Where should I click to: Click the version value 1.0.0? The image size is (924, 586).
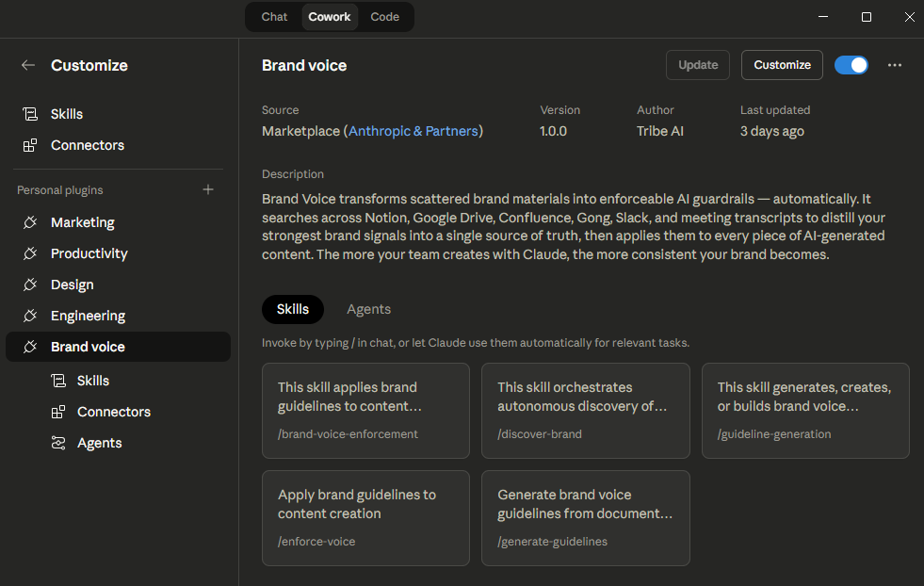[x=553, y=131]
